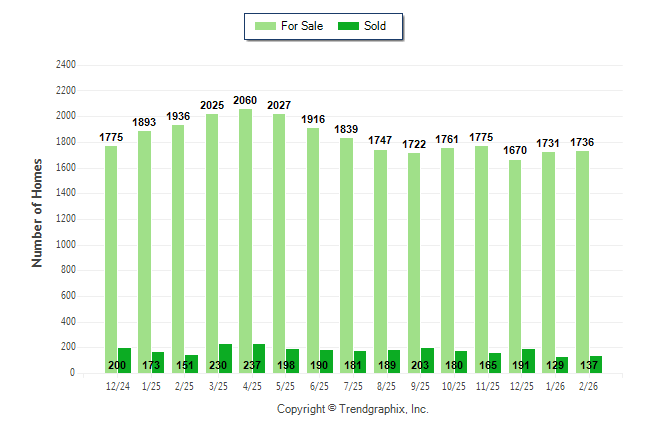
Task: Click the 1/26 Sold bar showing 129
Action: [562, 365]
